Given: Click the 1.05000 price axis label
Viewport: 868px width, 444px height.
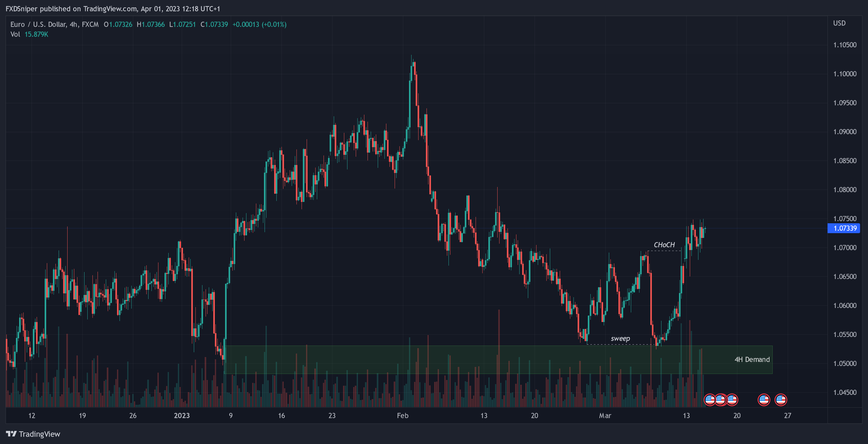Looking at the screenshot, I should pyautogui.click(x=844, y=363).
